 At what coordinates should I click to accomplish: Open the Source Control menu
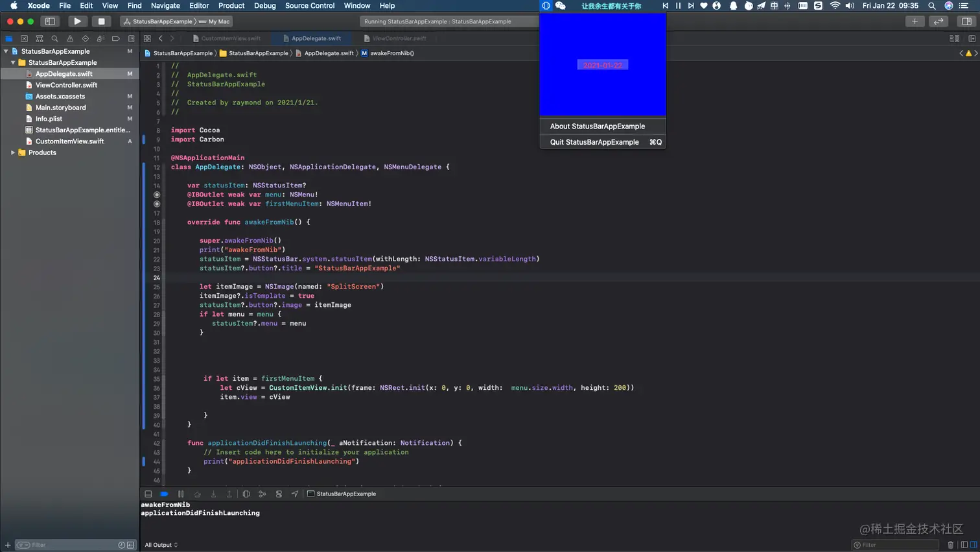pyautogui.click(x=310, y=6)
